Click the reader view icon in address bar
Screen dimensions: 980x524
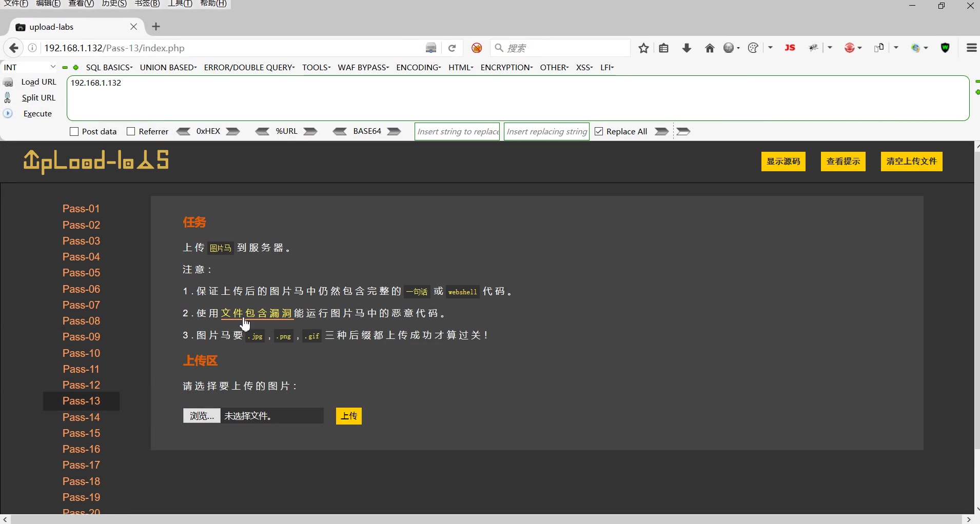(431, 48)
